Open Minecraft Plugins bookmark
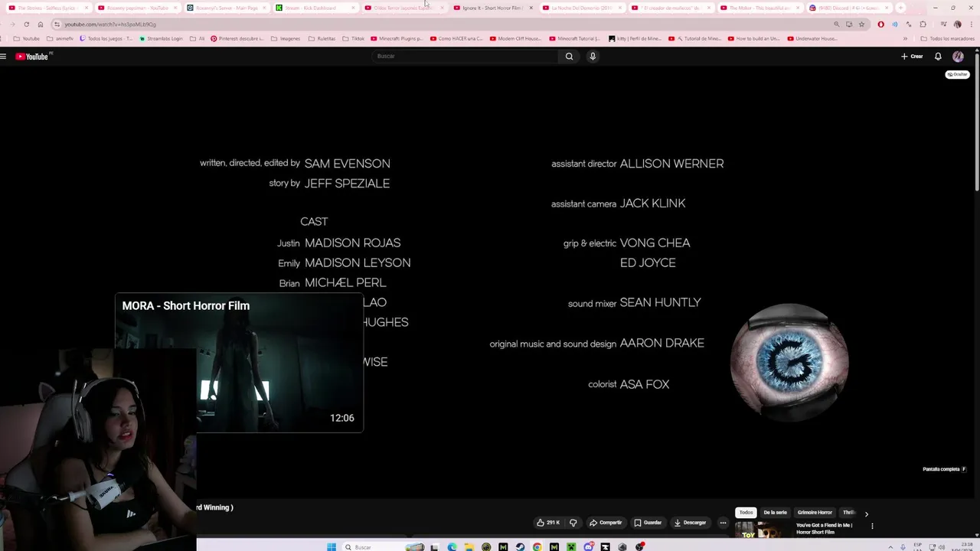Screen dimensions: 980x551 pos(397,38)
